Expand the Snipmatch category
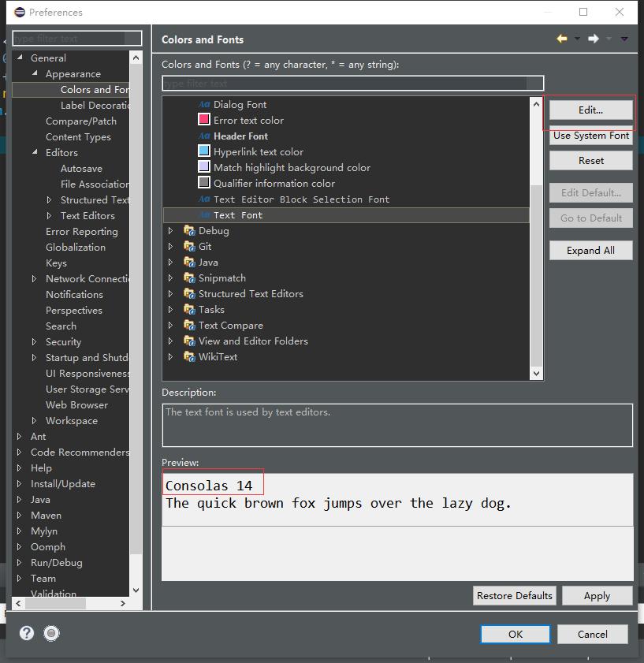Image resolution: width=644 pixels, height=663 pixels. 170,277
